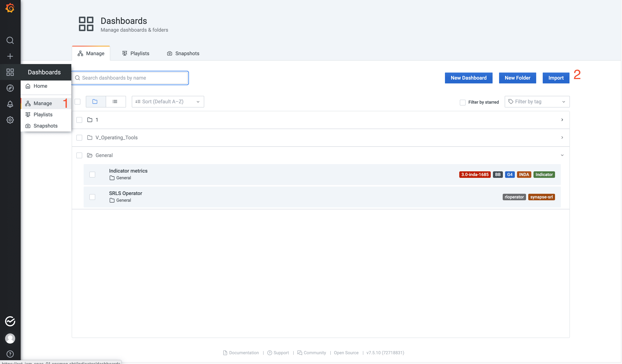This screenshot has height=364, width=622.
Task: Click the red 3.0-inda-1685 tag
Action: point(475,175)
